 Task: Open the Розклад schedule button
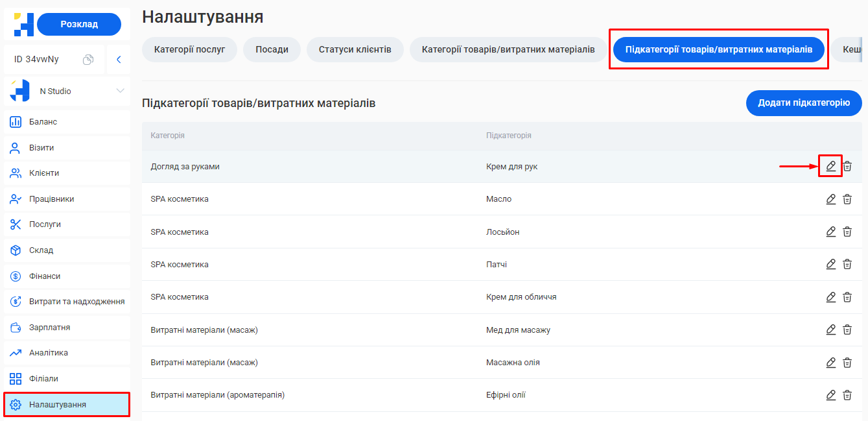77,24
